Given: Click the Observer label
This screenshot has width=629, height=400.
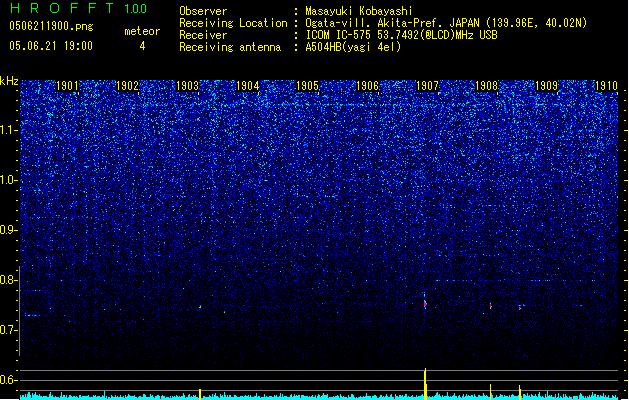Looking at the screenshot, I should coord(203,11).
